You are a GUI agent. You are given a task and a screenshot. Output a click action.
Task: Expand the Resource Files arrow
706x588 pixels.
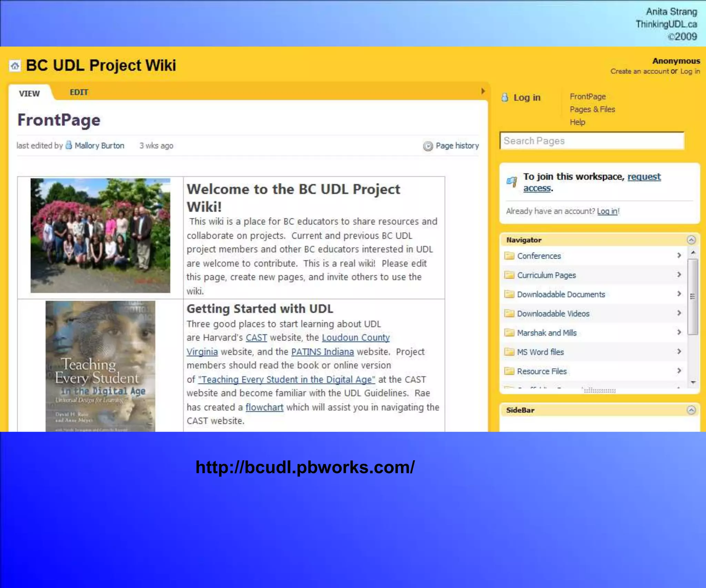[679, 371]
